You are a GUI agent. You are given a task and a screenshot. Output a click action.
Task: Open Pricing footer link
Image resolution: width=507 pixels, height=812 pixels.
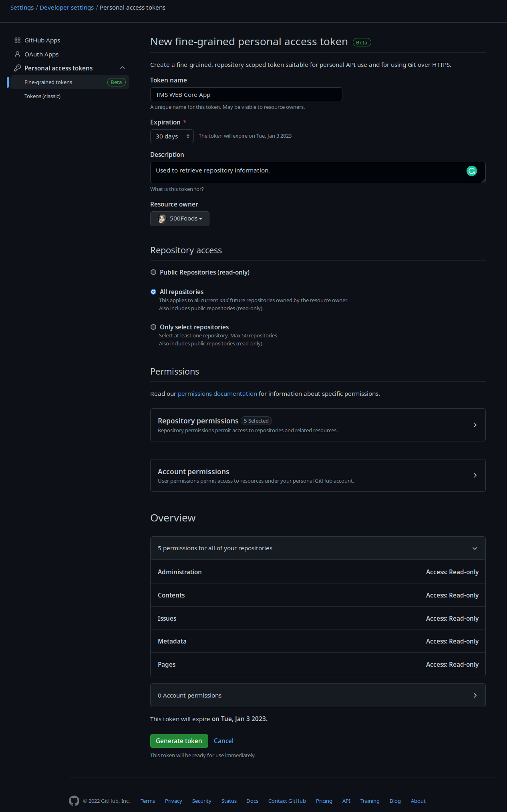click(x=324, y=801)
